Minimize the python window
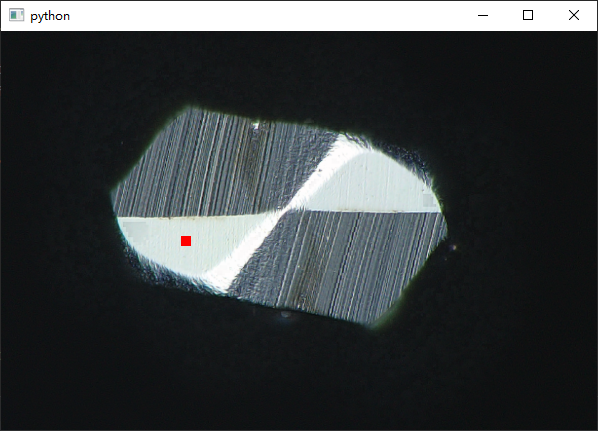 [x=483, y=15]
